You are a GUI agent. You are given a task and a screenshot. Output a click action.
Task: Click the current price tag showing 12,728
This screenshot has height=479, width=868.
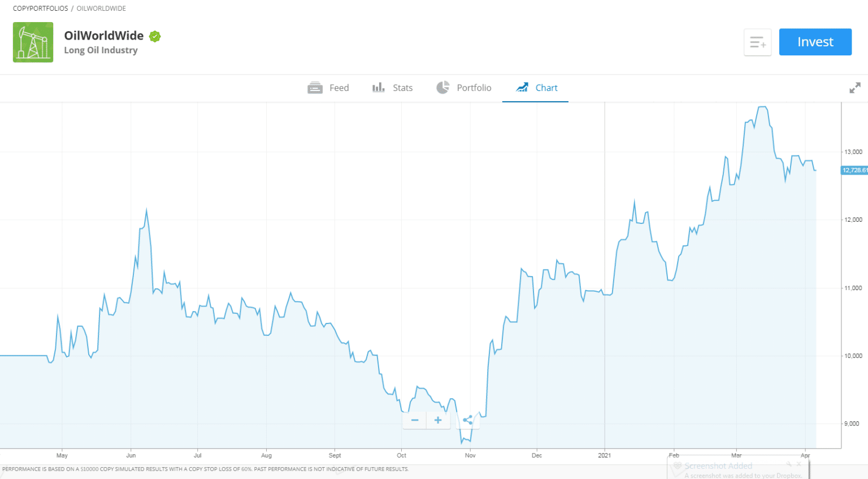[x=853, y=170]
